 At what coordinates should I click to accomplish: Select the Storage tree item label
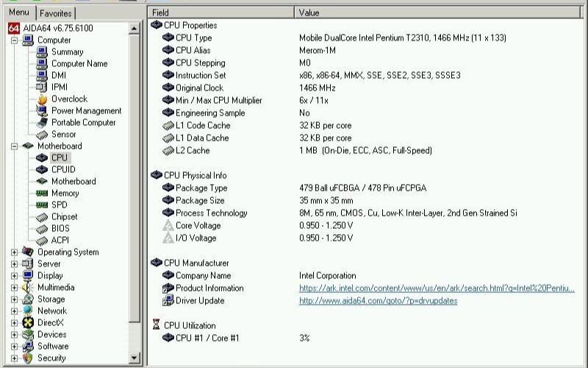[x=51, y=300]
